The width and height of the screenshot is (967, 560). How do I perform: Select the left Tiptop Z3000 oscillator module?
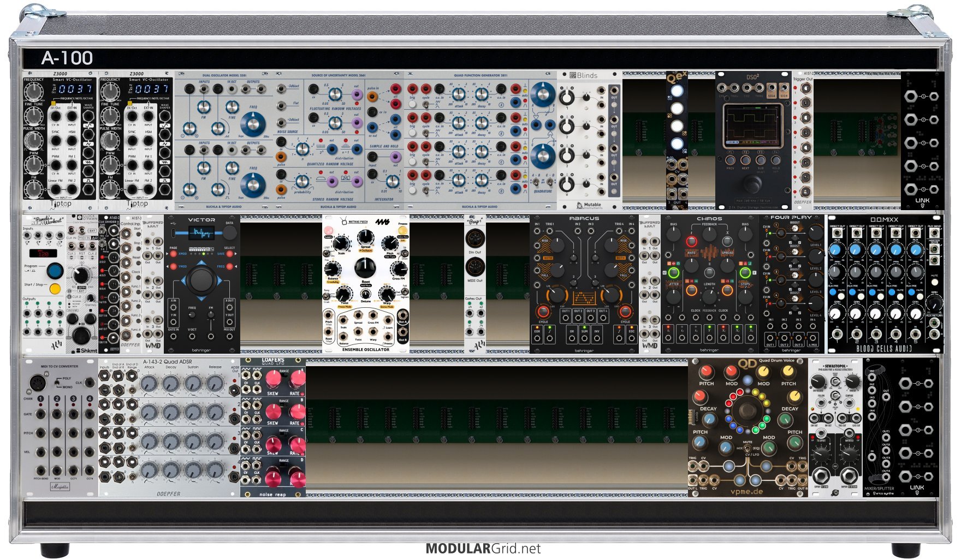tap(60, 140)
